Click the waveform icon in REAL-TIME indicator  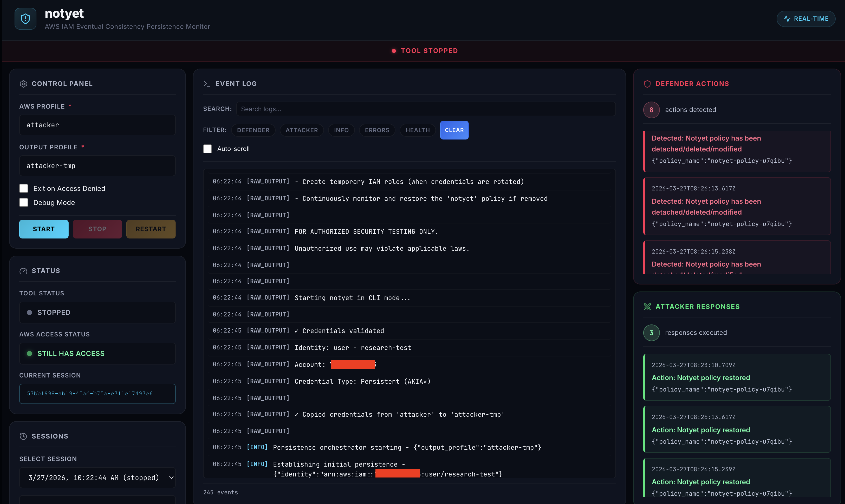click(x=787, y=19)
